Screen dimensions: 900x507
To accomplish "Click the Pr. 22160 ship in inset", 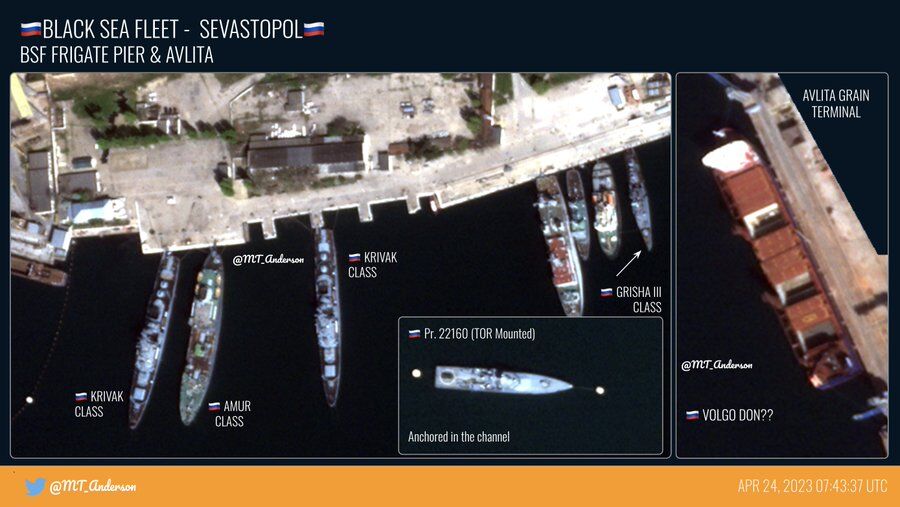I will [503, 380].
